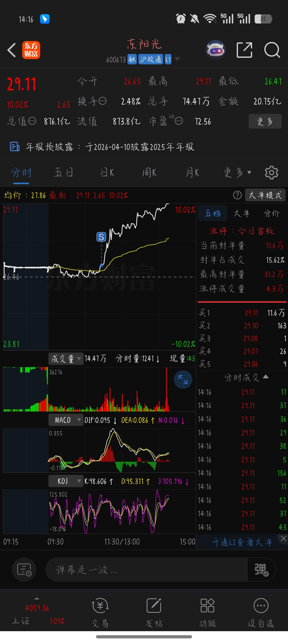Screen dimensions: 288x644
Task: Toggle the 弹 bullet comments switch
Action: click(261, 570)
